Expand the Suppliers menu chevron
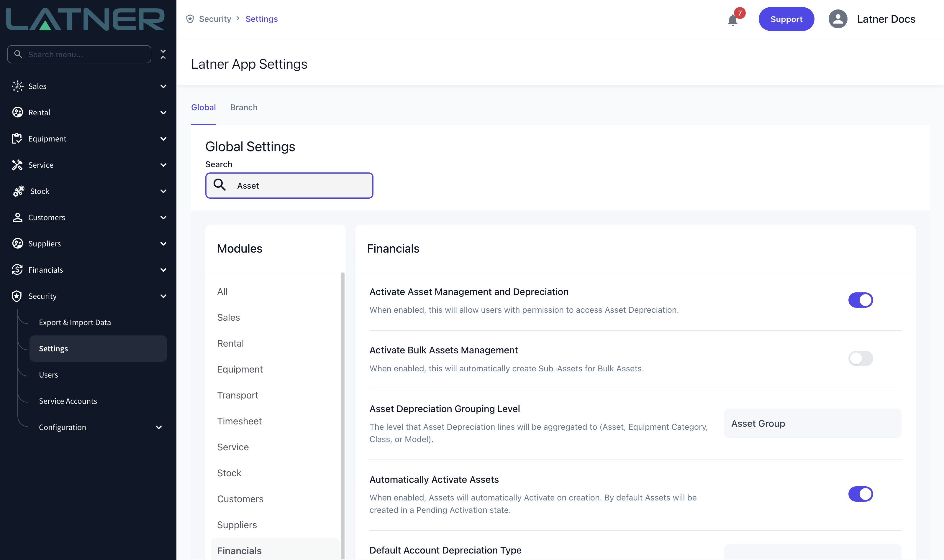This screenshot has width=944, height=560. (x=163, y=243)
